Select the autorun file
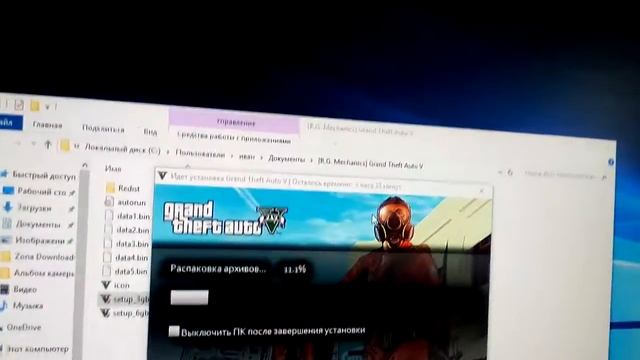 point(131,202)
